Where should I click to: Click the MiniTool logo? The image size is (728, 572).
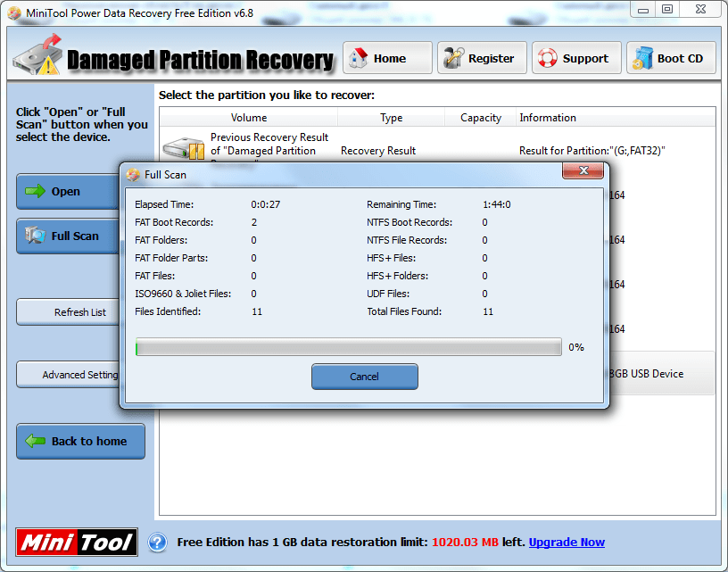pyautogui.click(x=77, y=542)
